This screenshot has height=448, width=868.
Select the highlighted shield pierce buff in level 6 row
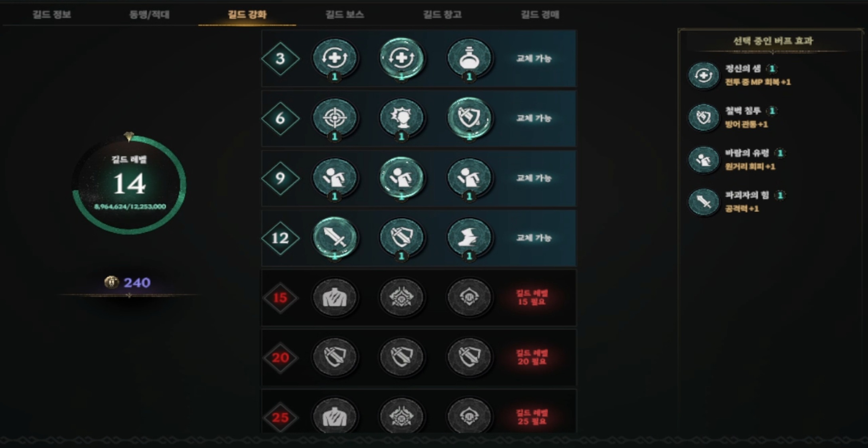469,118
